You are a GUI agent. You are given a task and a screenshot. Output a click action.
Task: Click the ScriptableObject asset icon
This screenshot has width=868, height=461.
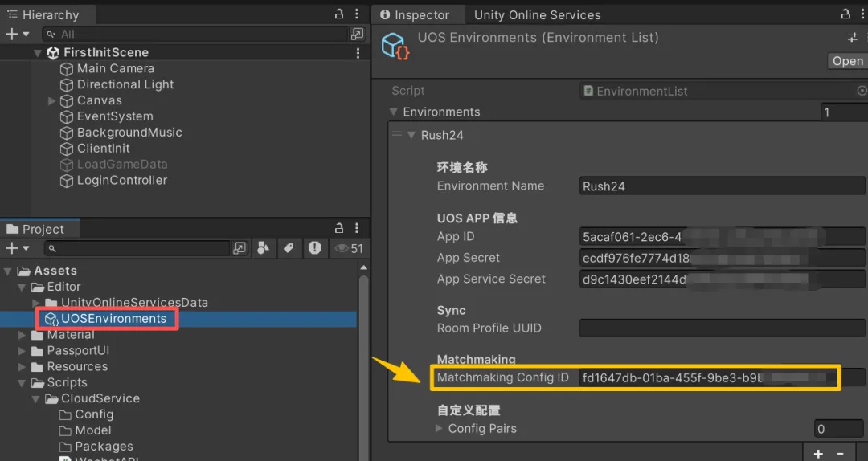pyautogui.click(x=395, y=46)
